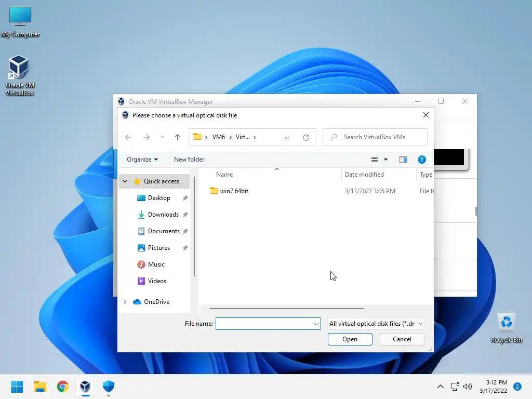Select the Oracle VM VirtualBox desktop shortcut
532x399 pixels.
click(x=19, y=75)
